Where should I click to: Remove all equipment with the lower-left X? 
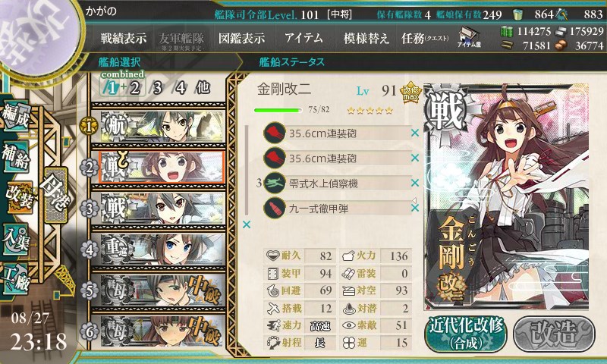[x=246, y=224]
